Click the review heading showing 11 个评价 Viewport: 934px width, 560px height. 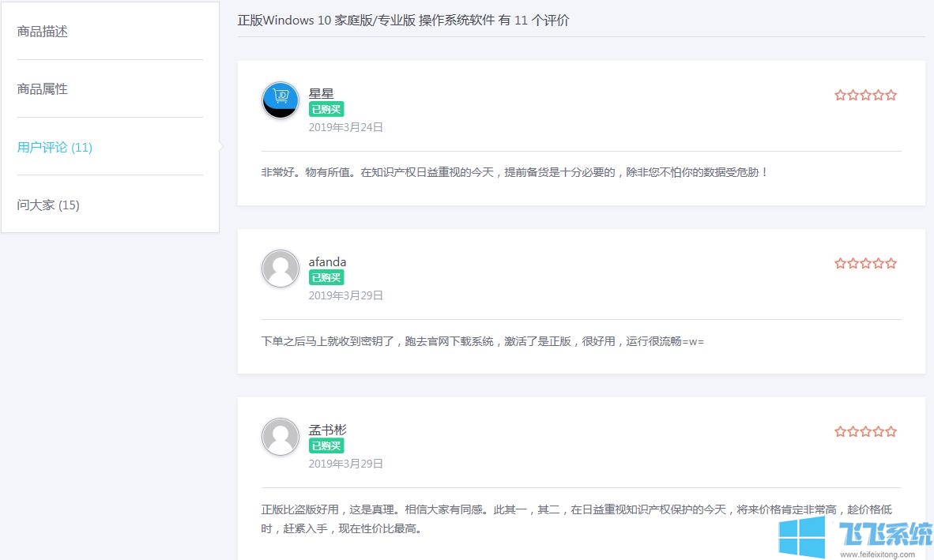[x=403, y=21]
